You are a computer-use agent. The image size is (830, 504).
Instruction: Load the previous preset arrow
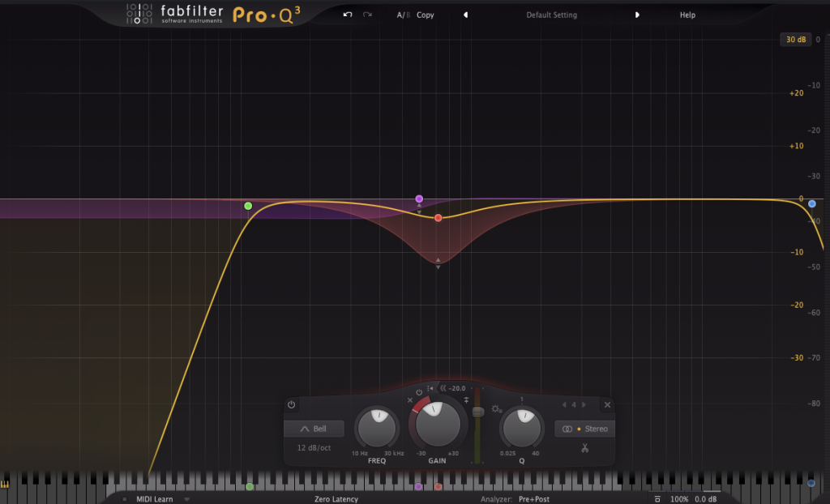coord(466,15)
